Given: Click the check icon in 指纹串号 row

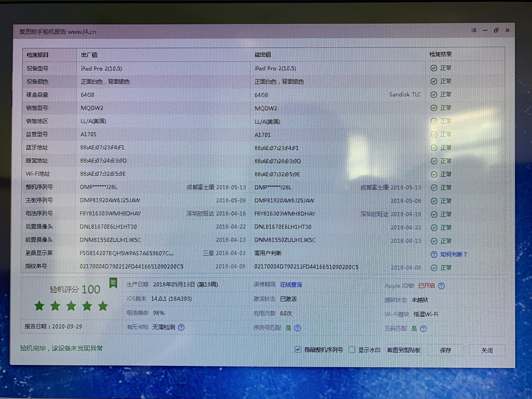Looking at the screenshot, I should coord(434,268).
